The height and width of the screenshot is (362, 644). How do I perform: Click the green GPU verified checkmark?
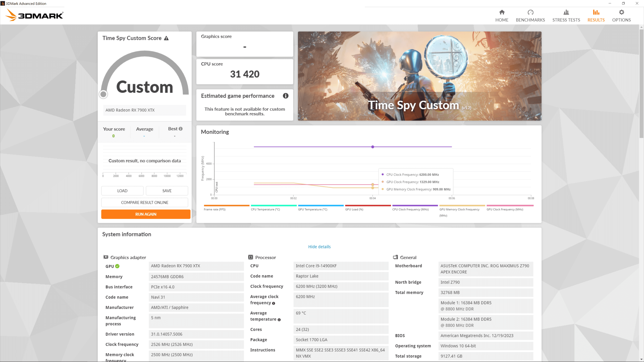(x=117, y=266)
